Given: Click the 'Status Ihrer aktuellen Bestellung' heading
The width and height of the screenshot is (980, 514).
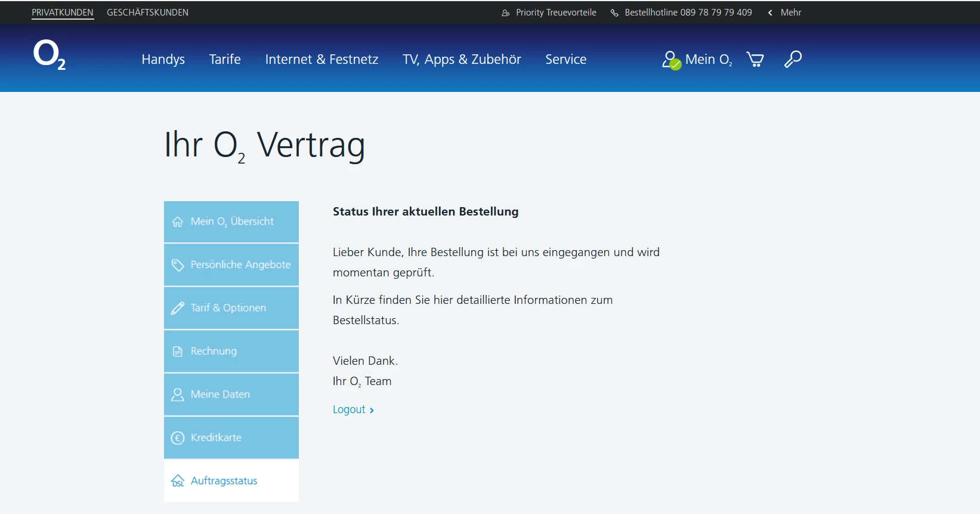Looking at the screenshot, I should 426,211.
